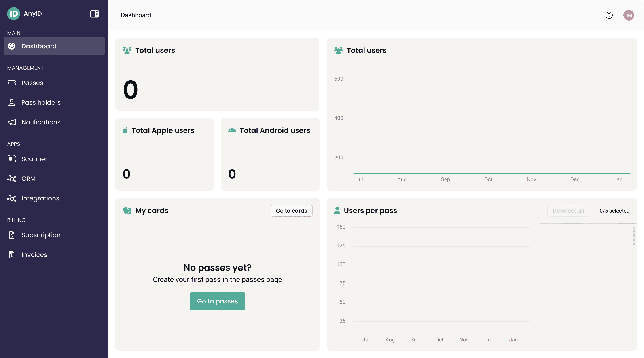Collapse the sidebar using the panel icon
Image resolution: width=644 pixels, height=358 pixels.
point(94,13)
